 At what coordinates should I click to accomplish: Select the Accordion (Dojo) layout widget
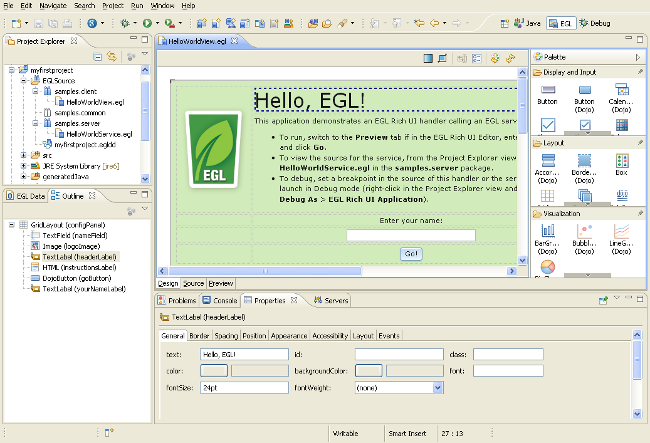point(548,169)
